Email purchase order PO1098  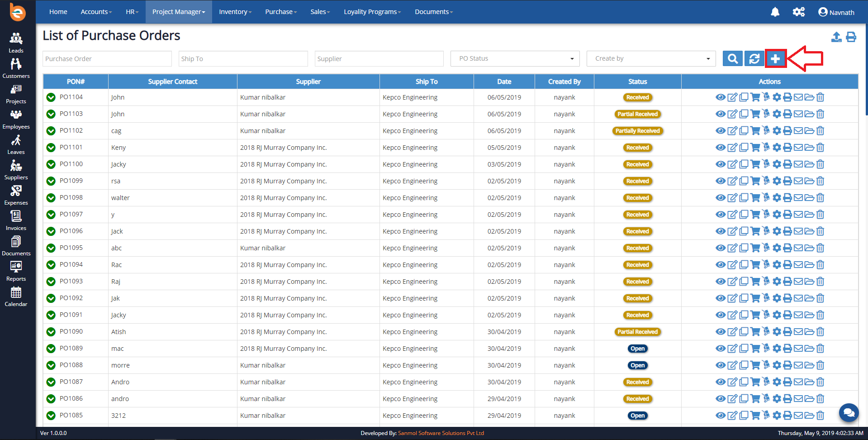798,198
